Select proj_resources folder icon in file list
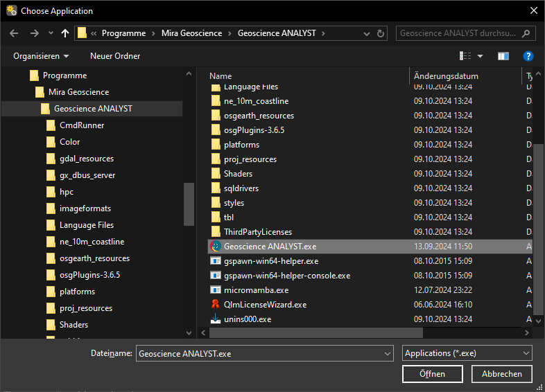This screenshot has height=392, width=545. [x=216, y=159]
